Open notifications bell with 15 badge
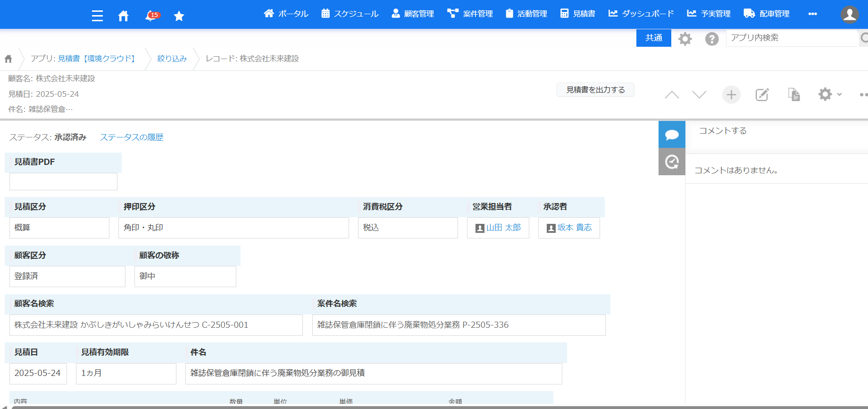 click(x=151, y=16)
